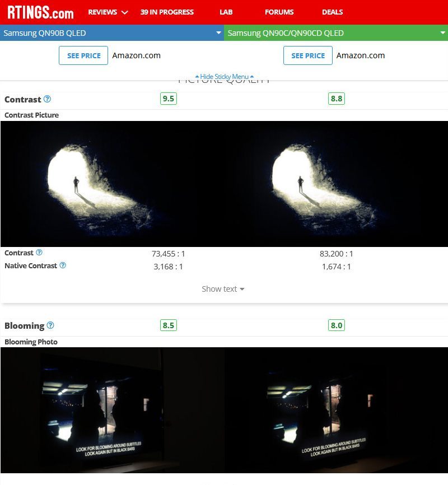This screenshot has width=448, height=485.
Task: Open the QN90C contrast cave picture
Action: [337, 184]
